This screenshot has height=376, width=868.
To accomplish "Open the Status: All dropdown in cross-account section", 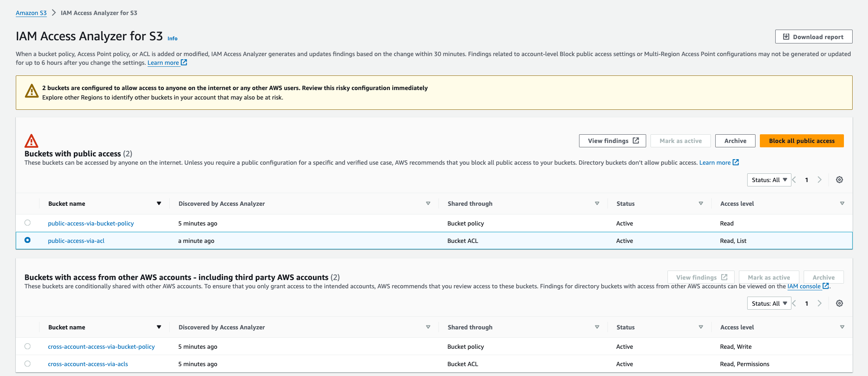I will click(x=769, y=303).
